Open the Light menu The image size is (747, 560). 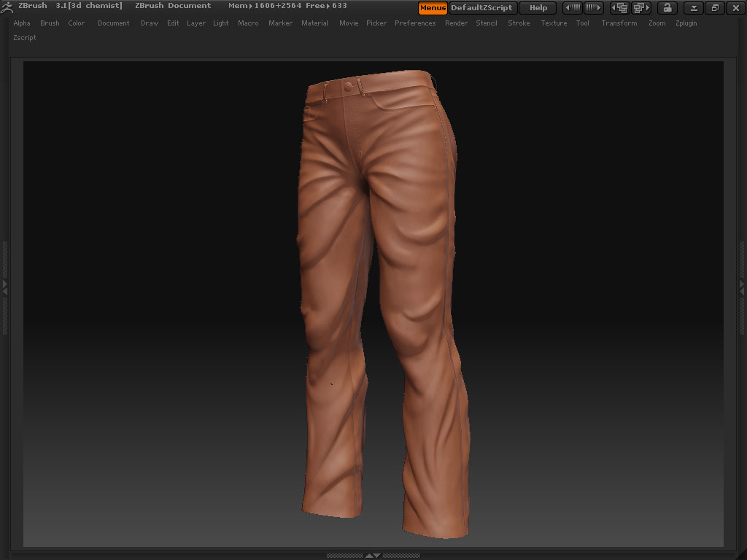pos(220,23)
